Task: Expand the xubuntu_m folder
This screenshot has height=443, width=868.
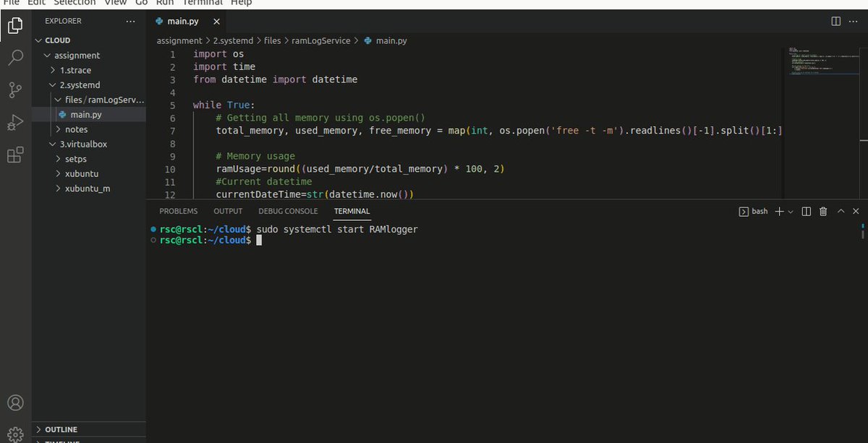Action: click(89, 189)
